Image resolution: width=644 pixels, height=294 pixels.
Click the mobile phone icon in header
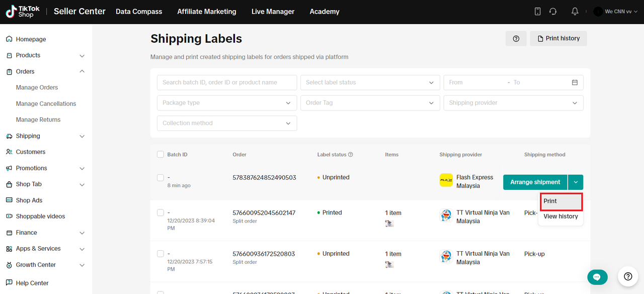[537, 12]
